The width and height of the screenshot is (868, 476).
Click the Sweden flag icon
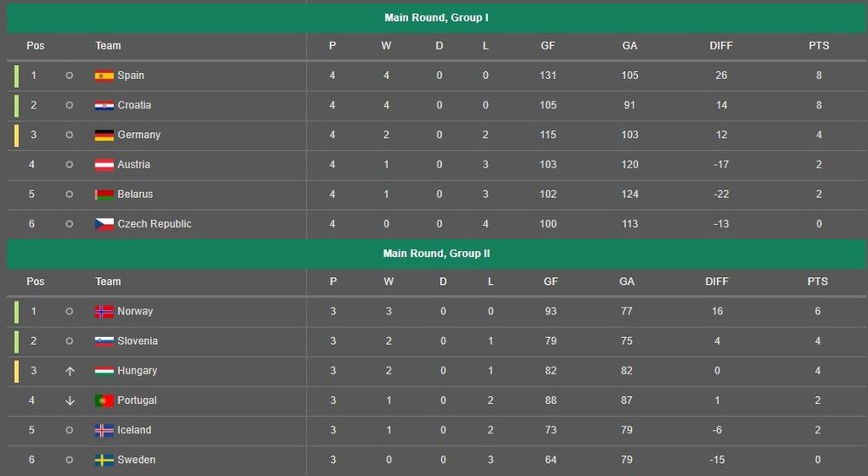click(x=104, y=459)
